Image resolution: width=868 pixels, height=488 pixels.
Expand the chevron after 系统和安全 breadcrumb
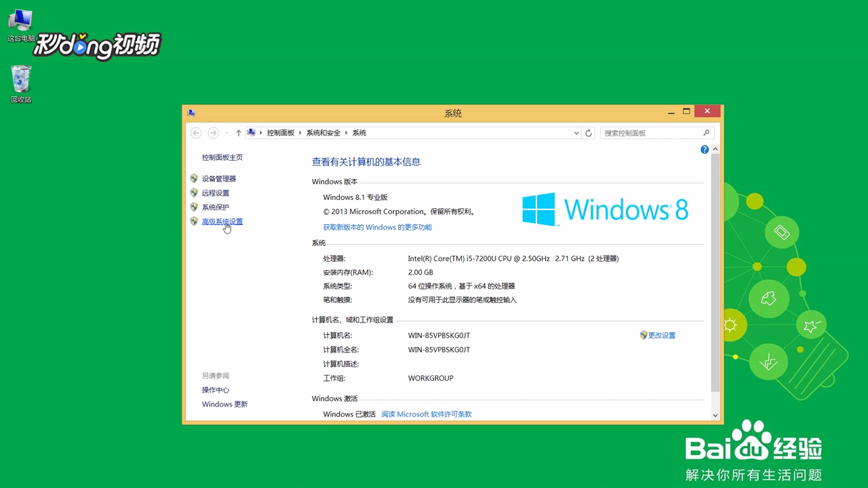346,133
